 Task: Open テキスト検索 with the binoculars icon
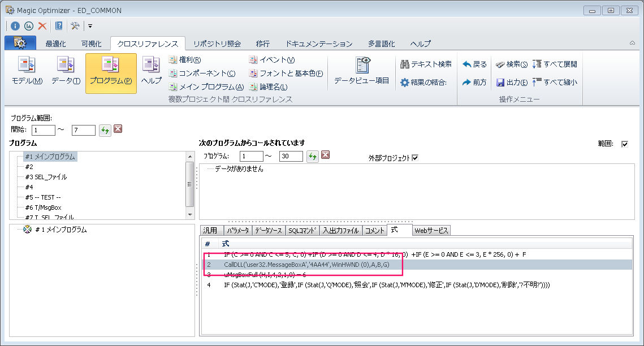[426, 64]
